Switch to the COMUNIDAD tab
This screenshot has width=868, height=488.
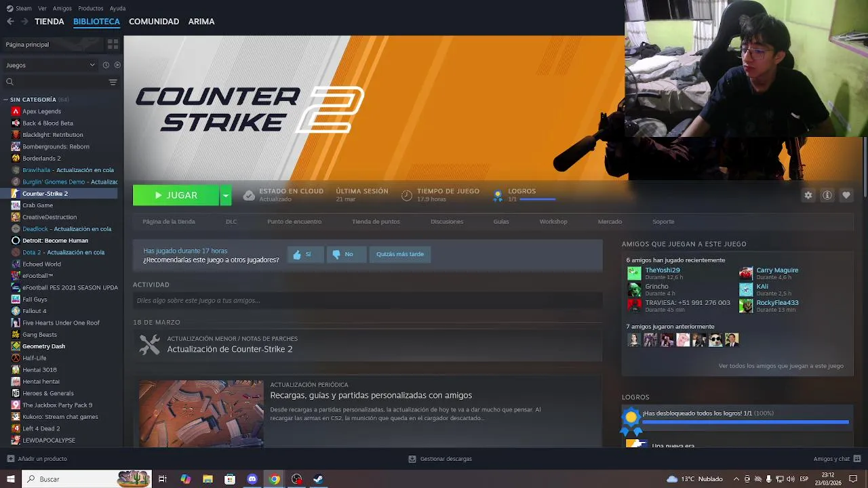coord(154,22)
